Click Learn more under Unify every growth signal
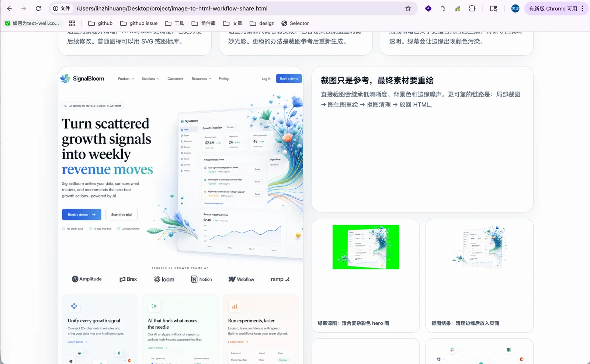The height and width of the screenshot is (364, 590). pos(77,342)
